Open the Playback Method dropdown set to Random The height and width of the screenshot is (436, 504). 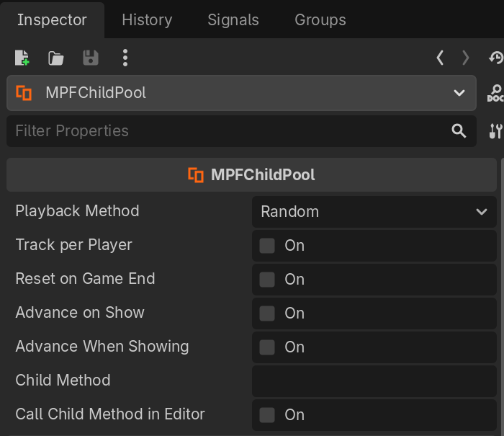tap(374, 212)
